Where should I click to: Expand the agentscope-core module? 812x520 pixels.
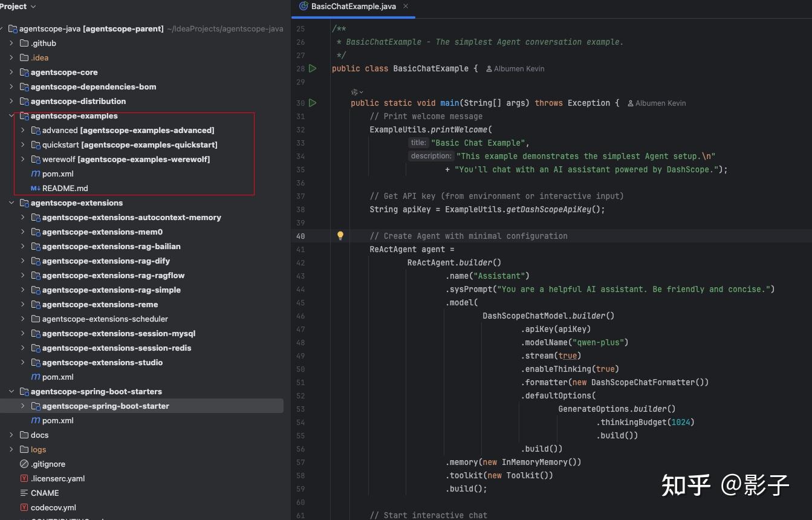point(11,72)
